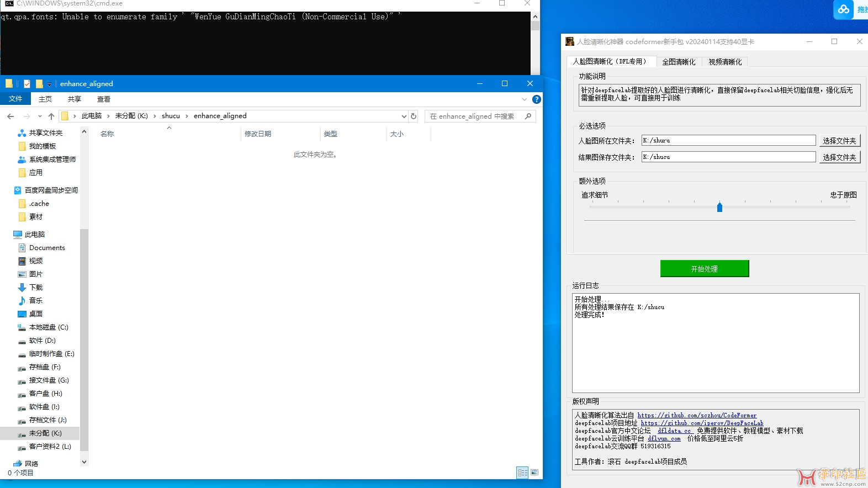The height and width of the screenshot is (488, 868).
Task: Click the 结果图保存文件夹 path field
Action: [728, 157]
